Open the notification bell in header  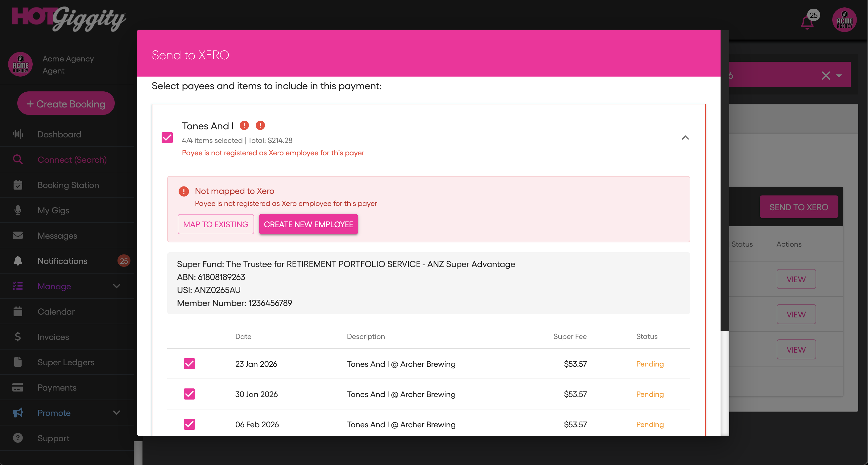click(x=807, y=22)
